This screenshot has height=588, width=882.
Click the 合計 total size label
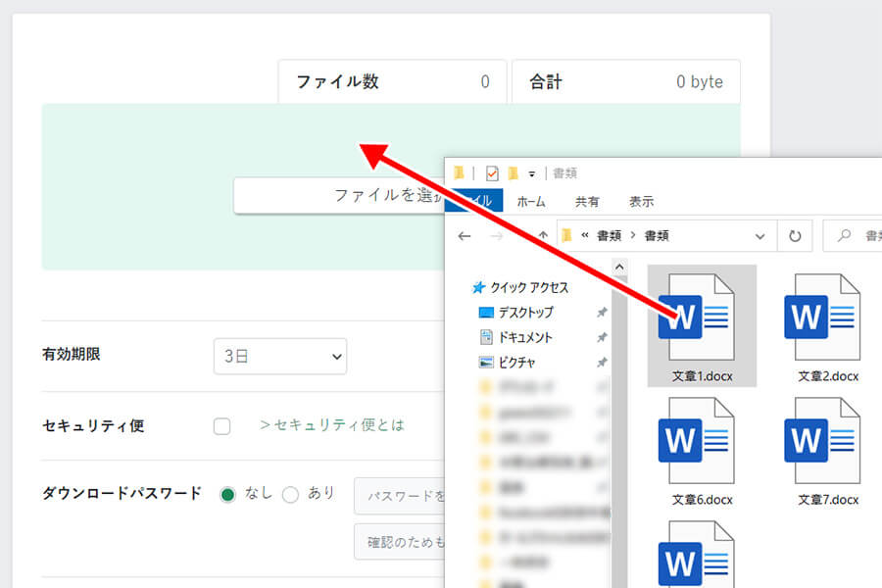click(x=546, y=82)
